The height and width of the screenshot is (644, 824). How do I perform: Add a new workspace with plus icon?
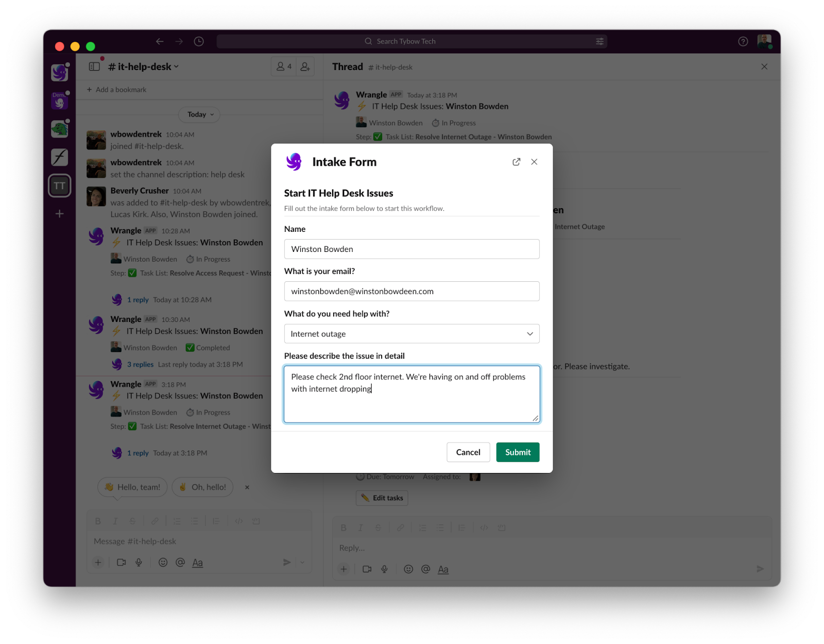click(60, 213)
